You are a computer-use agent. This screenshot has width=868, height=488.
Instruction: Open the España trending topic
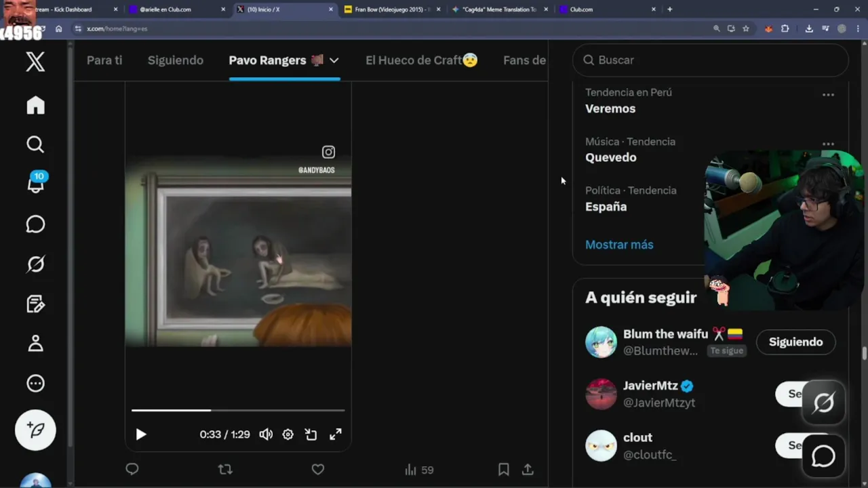coord(606,207)
